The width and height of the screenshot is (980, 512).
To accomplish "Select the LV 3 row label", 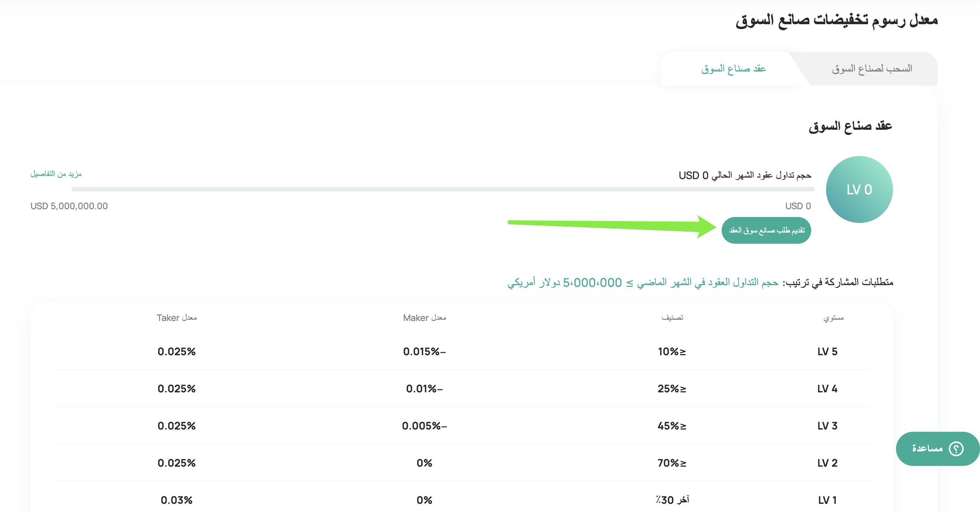I will (x=828, y=426).
